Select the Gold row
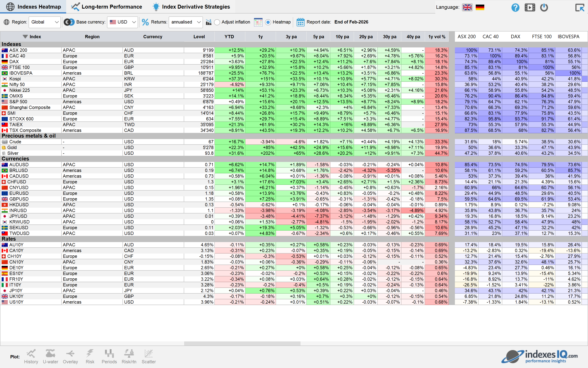588x368 pixels. tap(224, 147)
